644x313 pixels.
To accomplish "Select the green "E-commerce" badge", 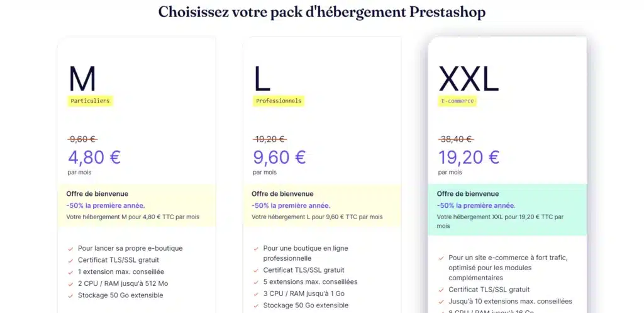I will (x=457, y=101).
